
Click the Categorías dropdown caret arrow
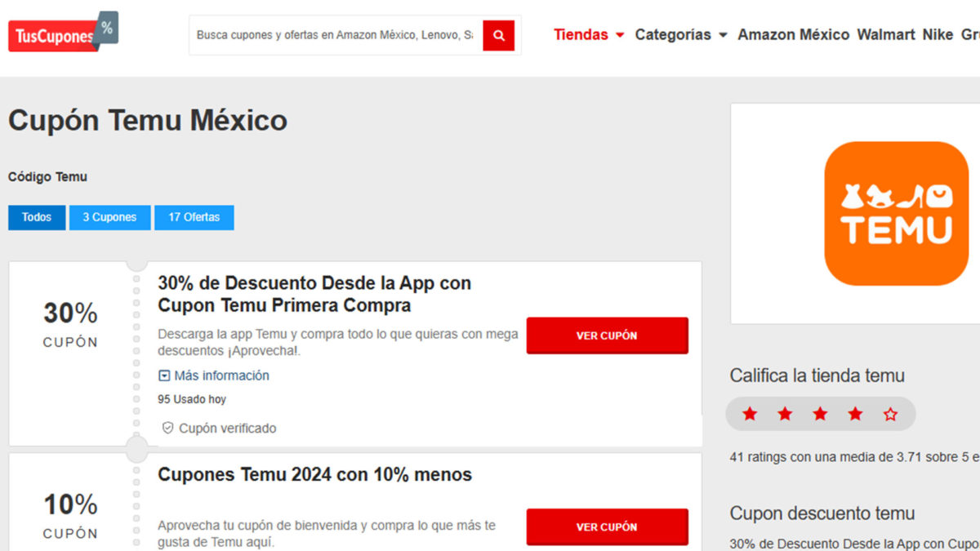pos(723,35)
